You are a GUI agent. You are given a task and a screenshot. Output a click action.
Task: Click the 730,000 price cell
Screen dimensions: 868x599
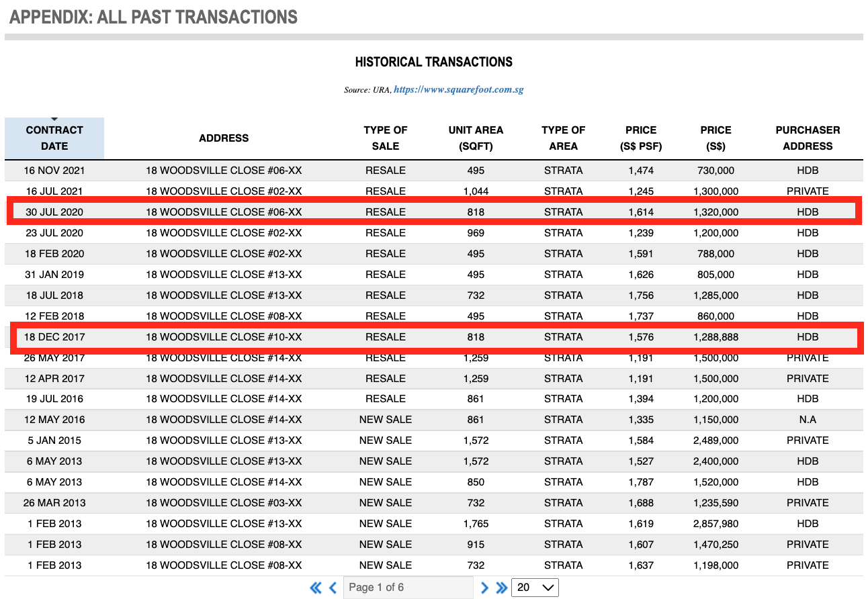click(x=715, y=171)
